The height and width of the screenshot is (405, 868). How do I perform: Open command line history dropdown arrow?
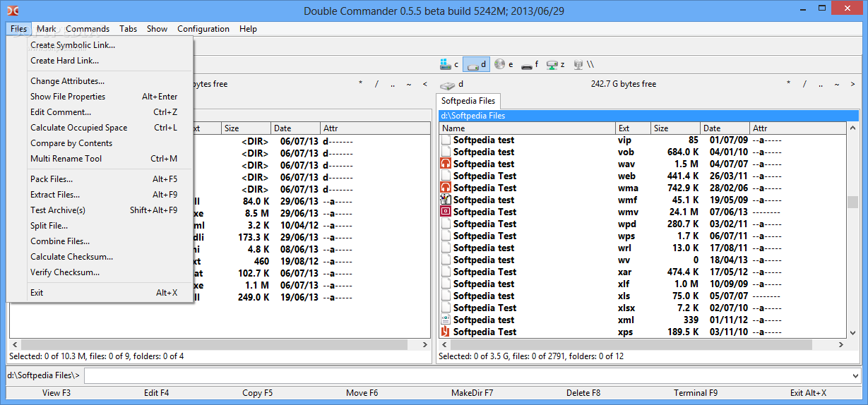tap(856, 375)
